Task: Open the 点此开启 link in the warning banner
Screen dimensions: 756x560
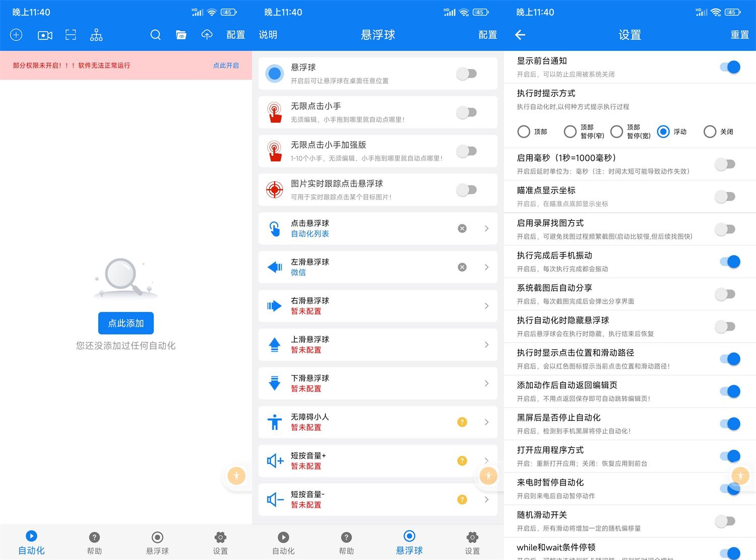Action: (x=226, y=66)
